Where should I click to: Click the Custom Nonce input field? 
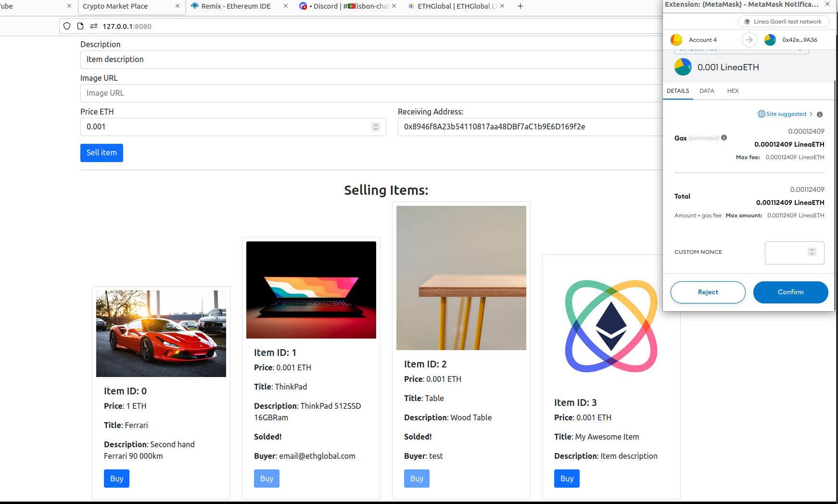coord(794,253)
